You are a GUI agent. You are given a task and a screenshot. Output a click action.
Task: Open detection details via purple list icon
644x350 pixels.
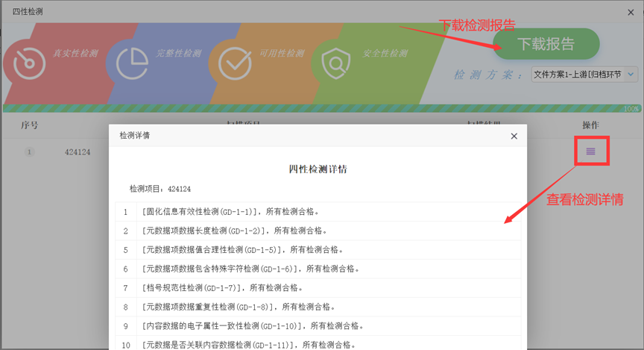[590, 151]
